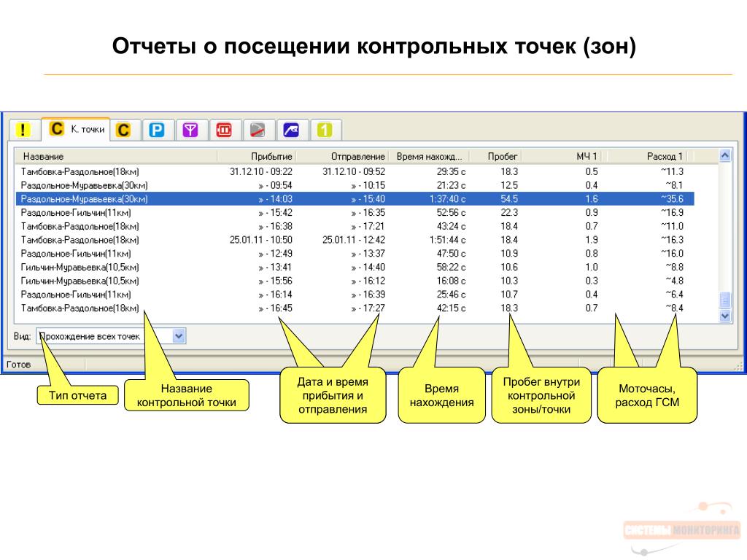This screenshot has height=560, width=747.
Task: Click the fuel consumption cell ~11.3
Action: [672, 171]
